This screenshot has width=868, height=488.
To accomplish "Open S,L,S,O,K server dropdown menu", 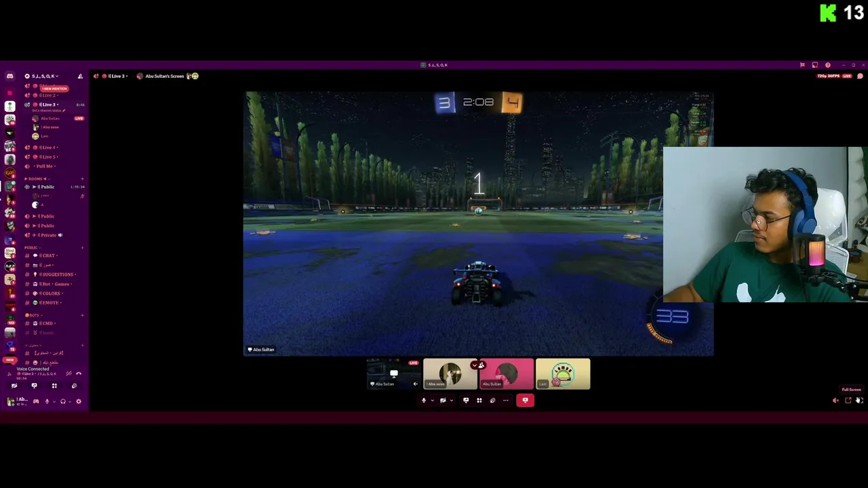I will (41, 76).
